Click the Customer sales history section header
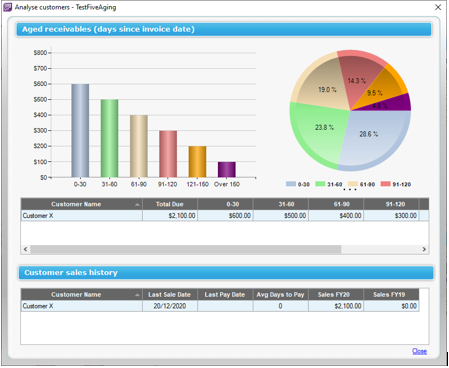 (226, 273)
